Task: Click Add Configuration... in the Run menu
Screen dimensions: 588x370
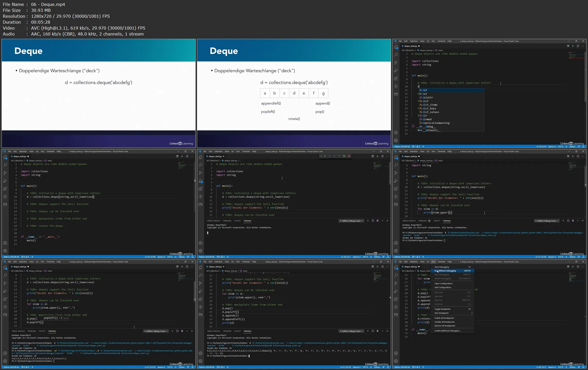Action: coord(443,287)
